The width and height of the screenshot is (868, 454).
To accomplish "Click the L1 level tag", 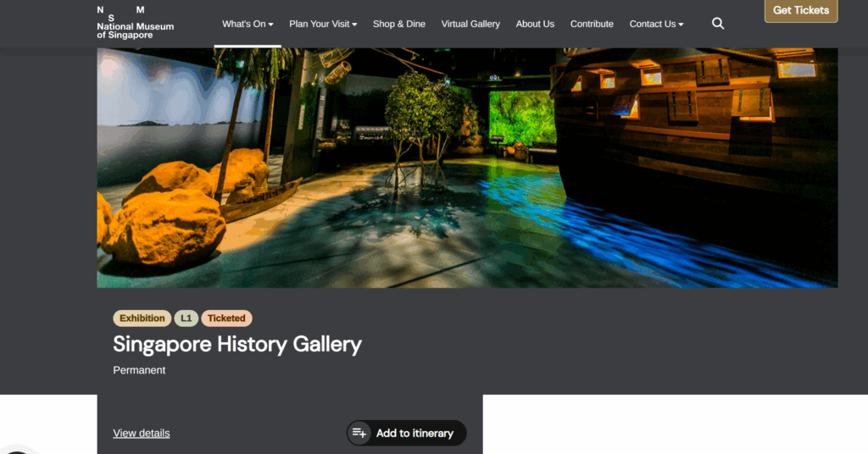I will click(186, 318).
